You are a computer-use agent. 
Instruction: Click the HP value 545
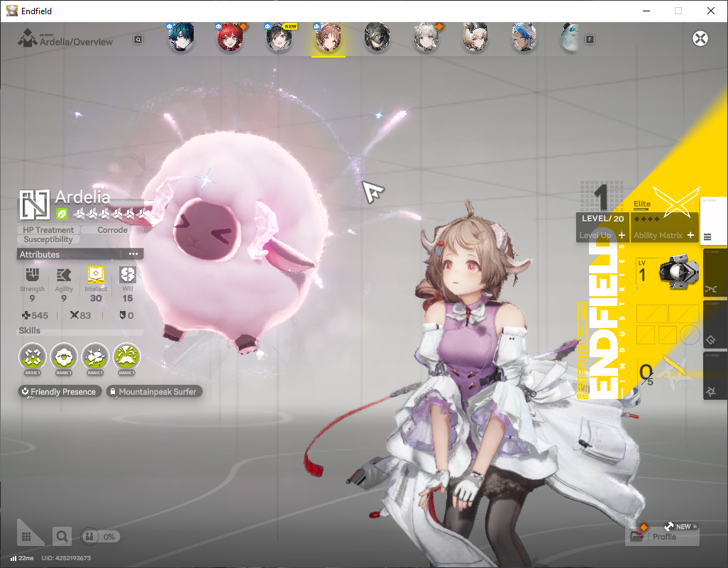(35, 315)
